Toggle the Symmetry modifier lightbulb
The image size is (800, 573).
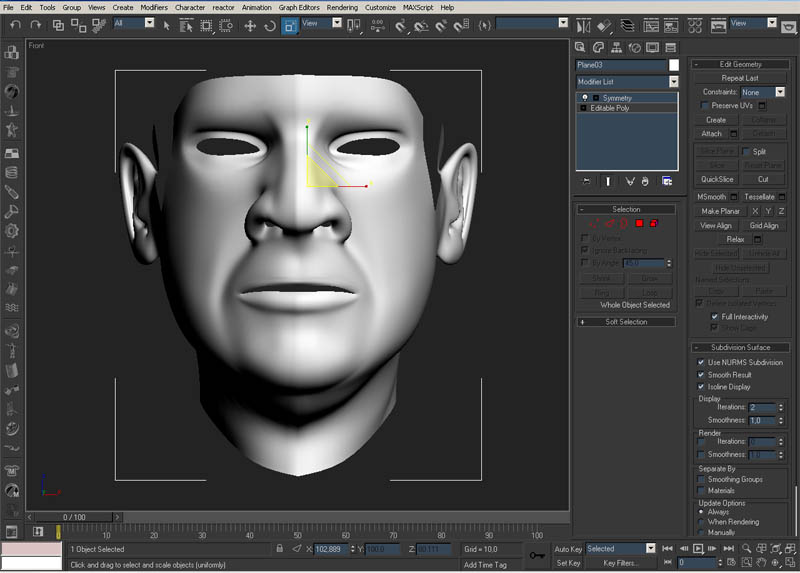(584, 98)
